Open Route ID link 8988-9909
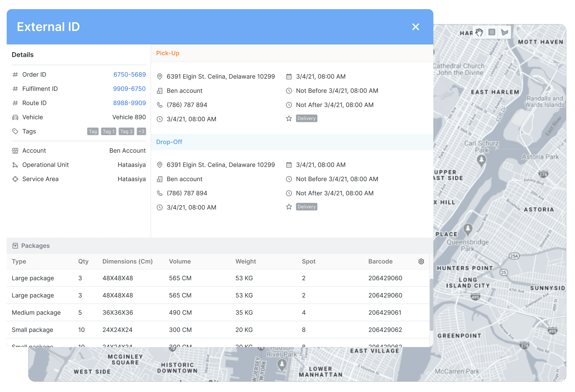Screen dimensions: 575x392 [129, 103]
